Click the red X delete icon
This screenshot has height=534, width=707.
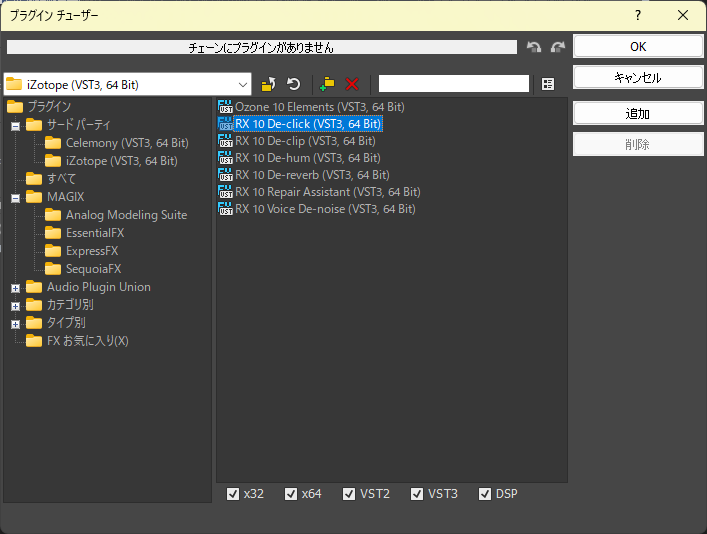(x=352, y=84)
